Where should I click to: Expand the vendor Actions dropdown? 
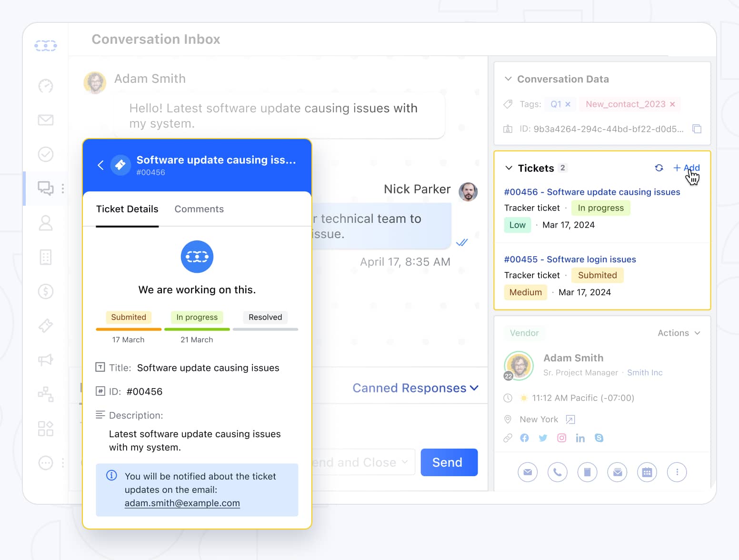(x=679, y=333)
